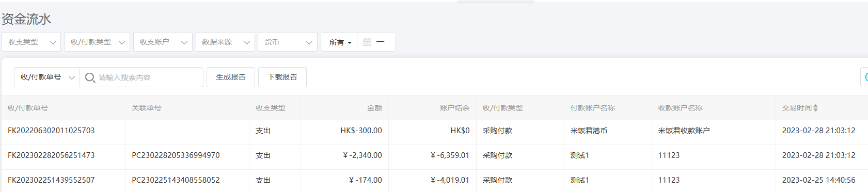Click the 生成报告 button
Image resolution: width=868 pixels, height=192 pixels.
[231, 77]
